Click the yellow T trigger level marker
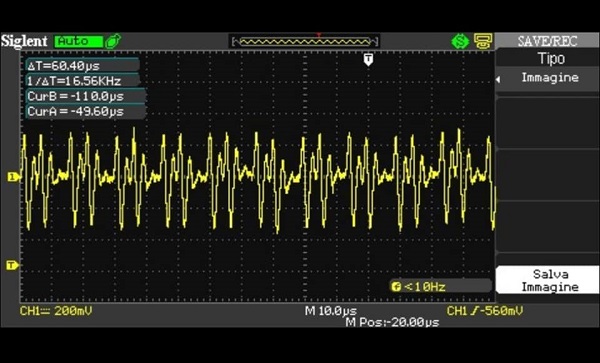This screenshot has height=363, width=600. pos(12,265)
